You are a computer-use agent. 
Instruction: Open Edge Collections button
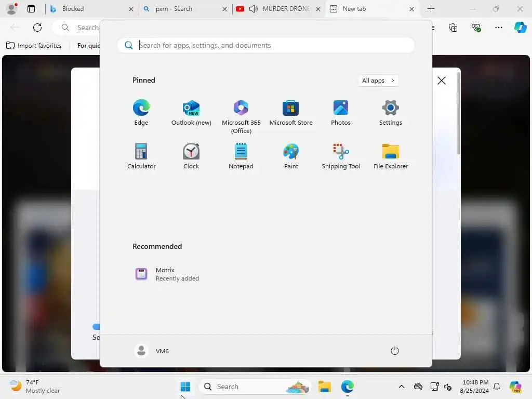453,28
